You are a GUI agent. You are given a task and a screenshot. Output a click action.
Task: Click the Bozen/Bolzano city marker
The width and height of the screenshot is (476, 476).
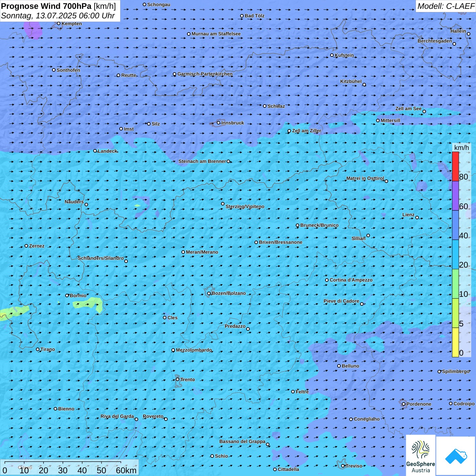209,293
